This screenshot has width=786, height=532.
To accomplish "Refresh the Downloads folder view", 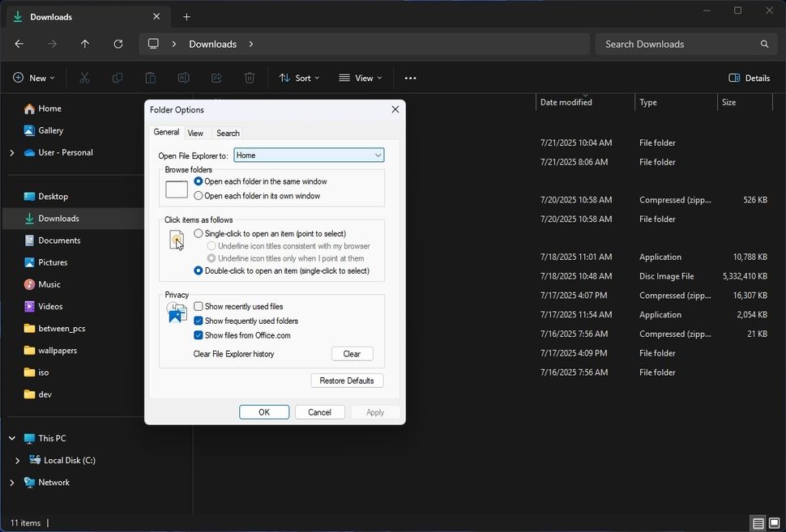I will pos(117,44).
